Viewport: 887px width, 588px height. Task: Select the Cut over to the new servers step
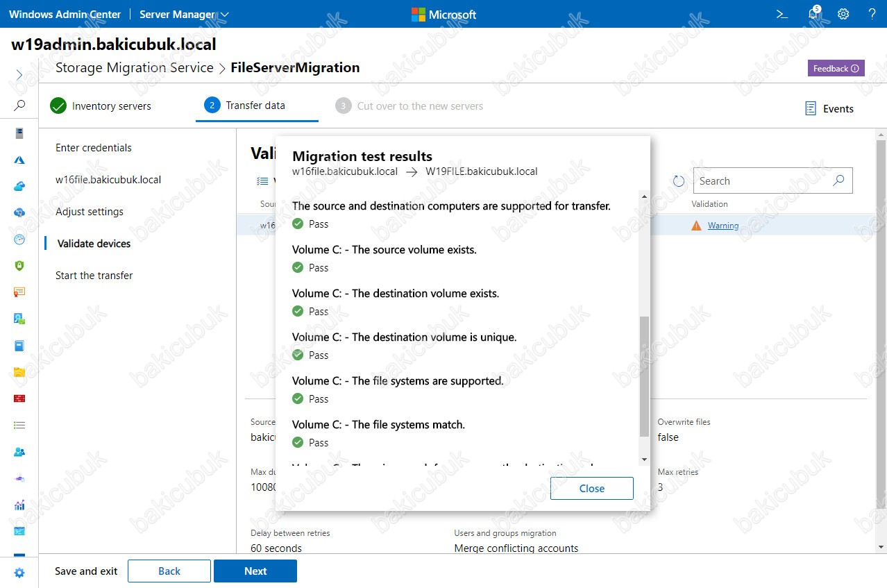[409, 106]
